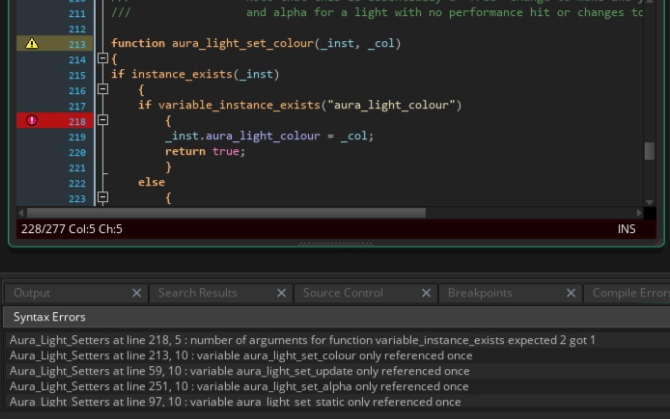The image size is (670, 419).
Task: Select the variable_instance_exists argument count error
Action: (x=302, y=340)
